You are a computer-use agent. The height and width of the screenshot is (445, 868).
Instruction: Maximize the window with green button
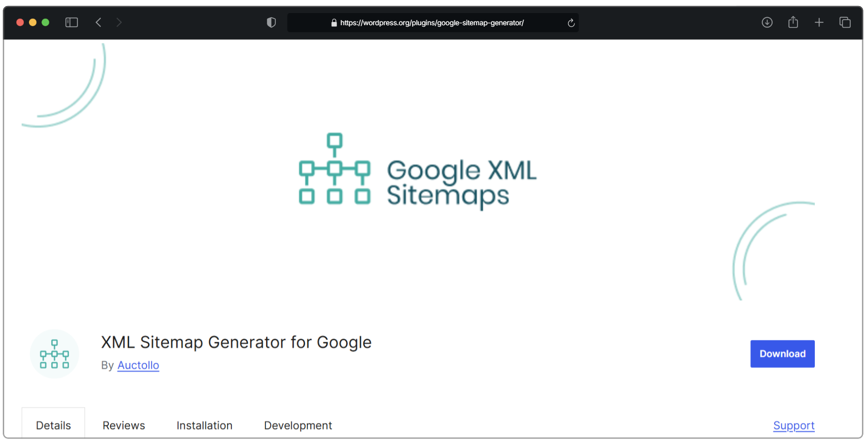[45, 22]
